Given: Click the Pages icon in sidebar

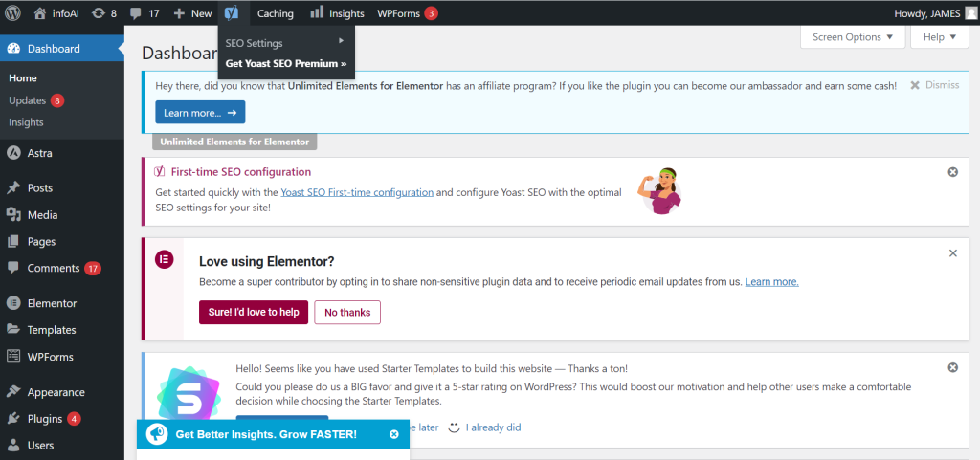Looking at the screenshot, I should click(x=13, y=242).
